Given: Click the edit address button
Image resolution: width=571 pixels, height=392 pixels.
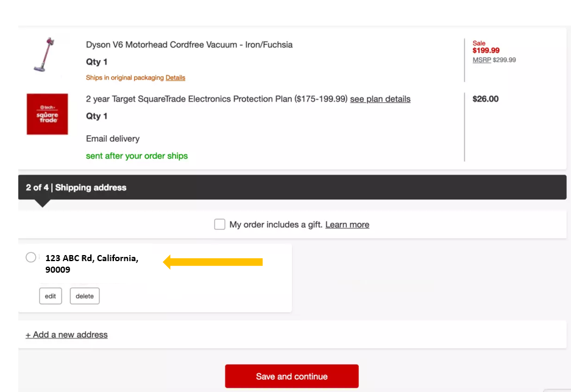Looking at the screenshot, I should [x=51, y=296].
